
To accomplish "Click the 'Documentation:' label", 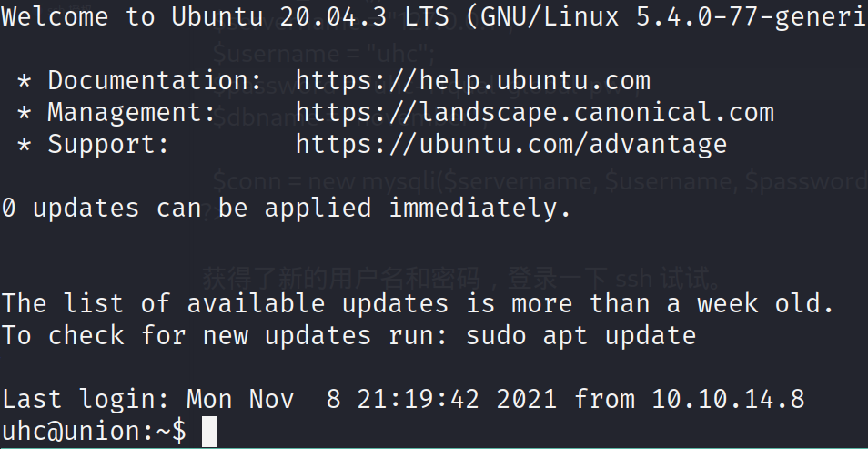I will click(155, 81).
